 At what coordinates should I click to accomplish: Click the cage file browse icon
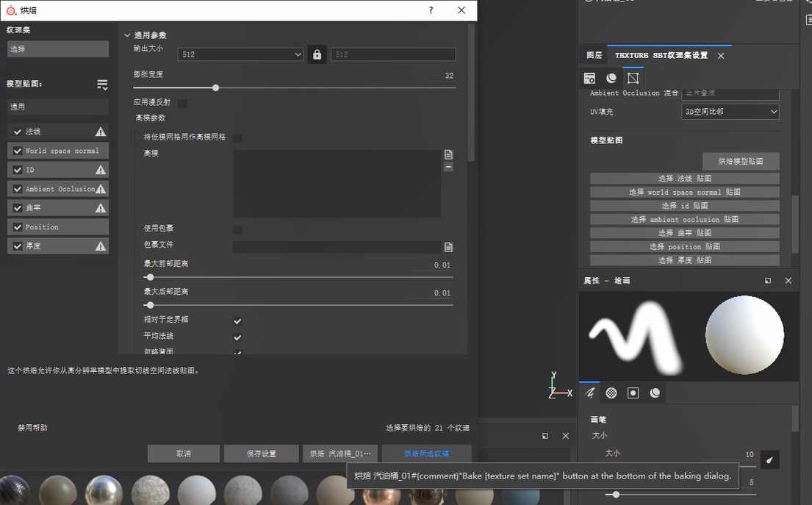448,247
